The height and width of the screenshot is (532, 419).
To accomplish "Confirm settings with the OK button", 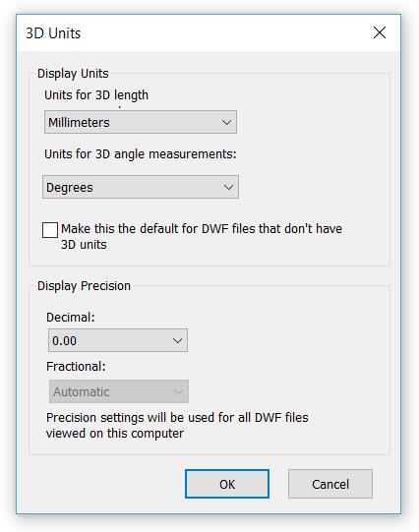I will [x=227, y=484].
